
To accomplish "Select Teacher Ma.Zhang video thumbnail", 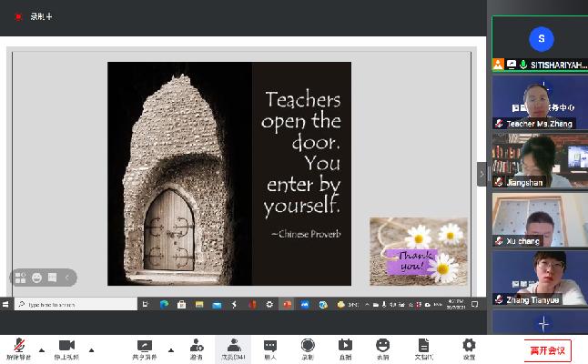I will tap(540, 102).
